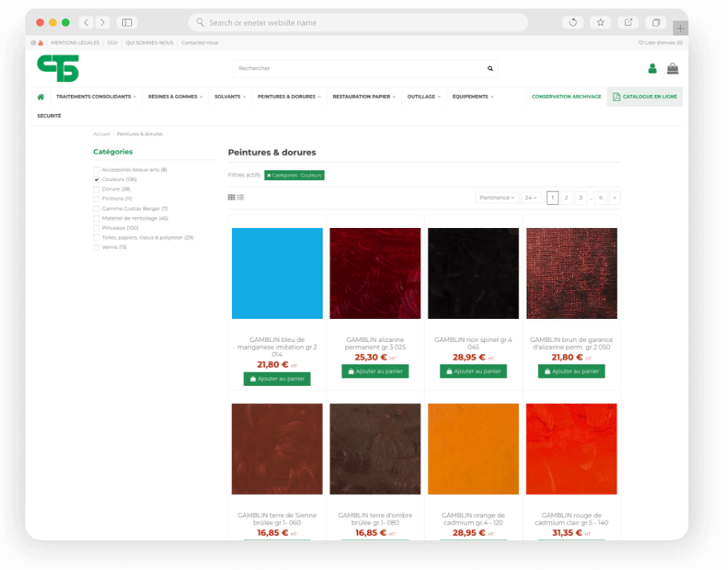Open the blue manganese color swatch
The width and height of the screenshot is (728, 570).
click(x=277, y=273)
